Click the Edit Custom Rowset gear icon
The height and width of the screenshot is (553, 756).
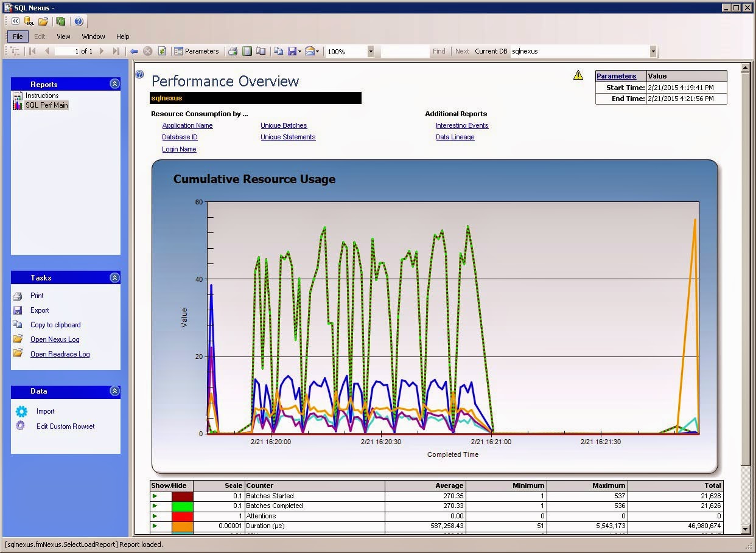[21, 426]
